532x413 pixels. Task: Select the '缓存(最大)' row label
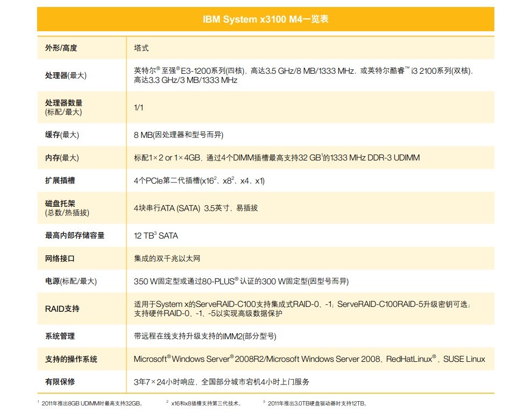pyautogui.click(x=62, y=135)
